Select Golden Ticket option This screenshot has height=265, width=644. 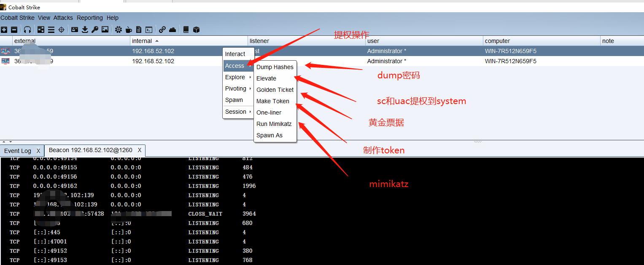point(275,90)
